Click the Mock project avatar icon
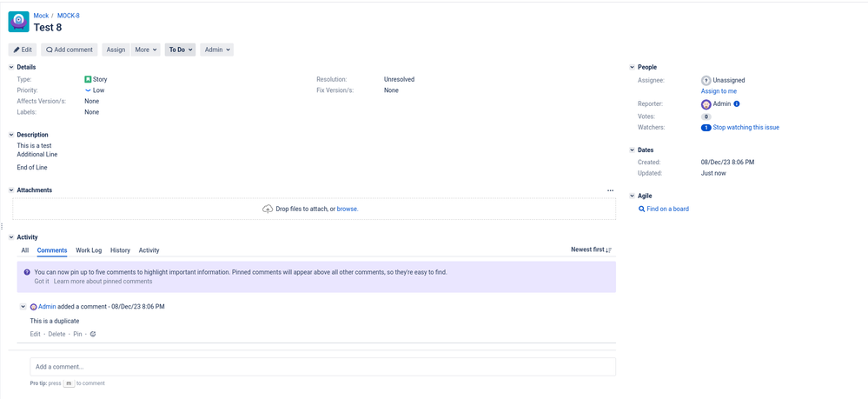Image resolution: width=868 pixels, height=399 pixels. (x=19, y=22)
